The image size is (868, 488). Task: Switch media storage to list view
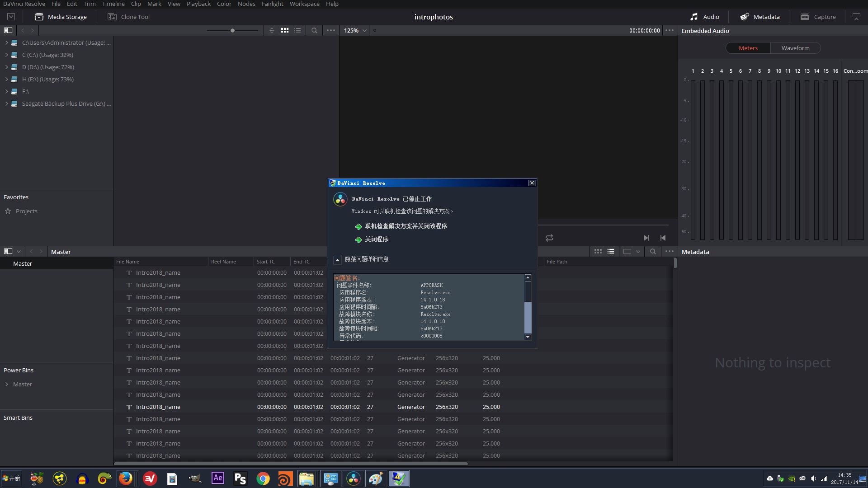click(x=297, y=30)
